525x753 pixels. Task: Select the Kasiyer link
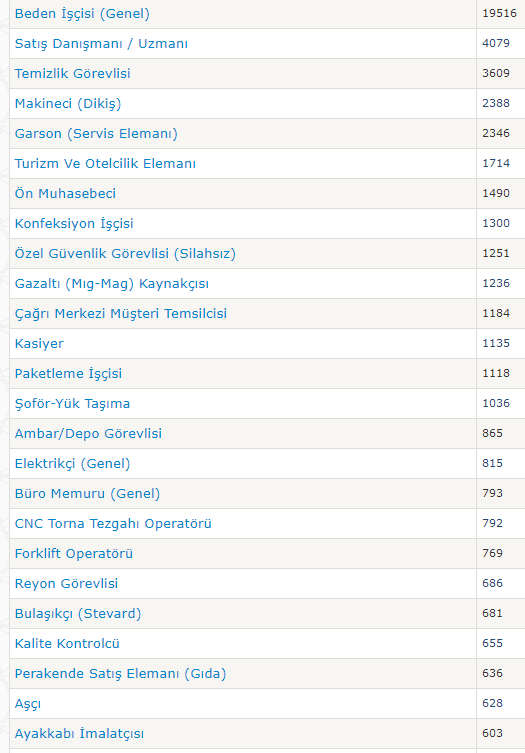(39, 343)
